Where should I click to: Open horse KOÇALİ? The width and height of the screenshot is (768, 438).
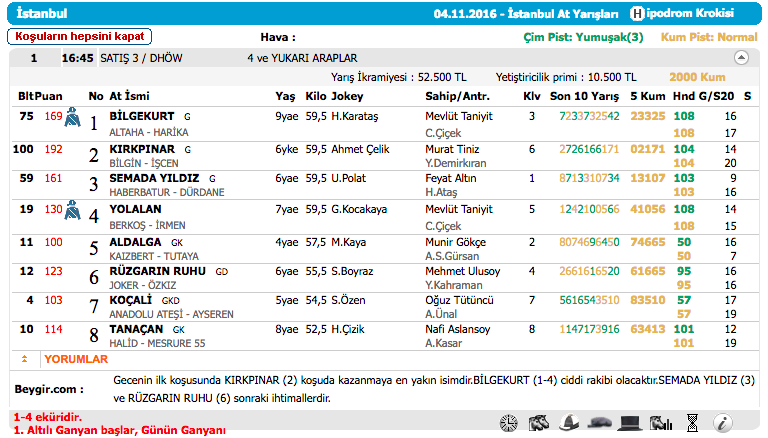(130, 300)
